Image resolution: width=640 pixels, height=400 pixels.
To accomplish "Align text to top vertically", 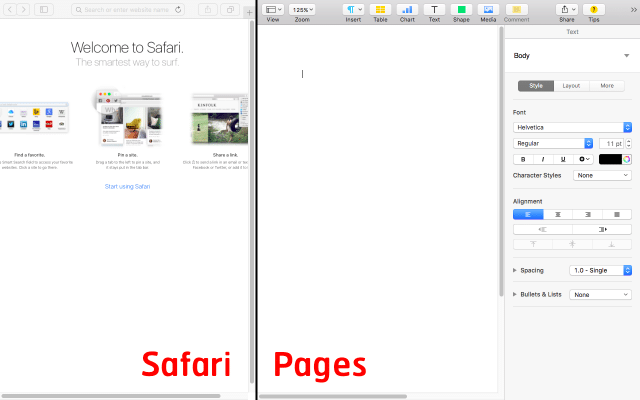I will [x=533, y=244].
